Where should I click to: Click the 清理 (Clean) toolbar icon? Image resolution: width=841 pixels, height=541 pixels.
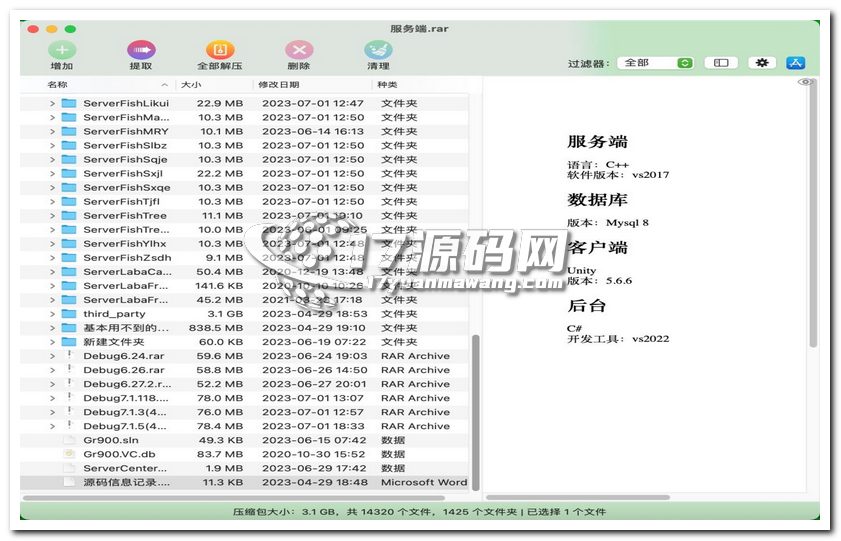pyautogui.click(x=378, y=50)
